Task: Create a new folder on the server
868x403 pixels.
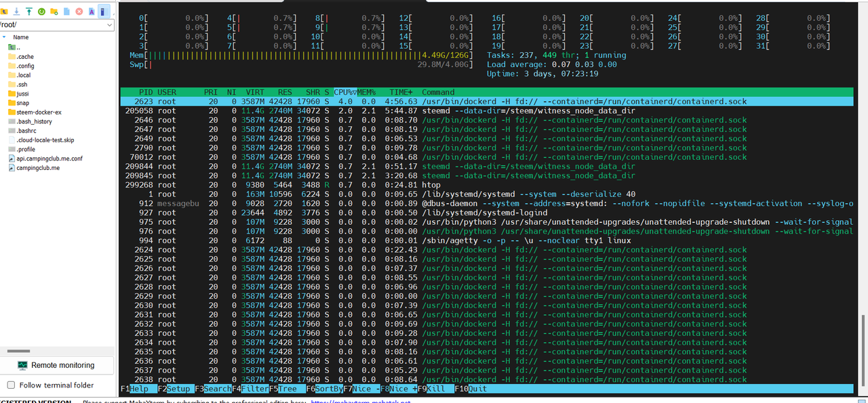Action: [x=54, y=12]
